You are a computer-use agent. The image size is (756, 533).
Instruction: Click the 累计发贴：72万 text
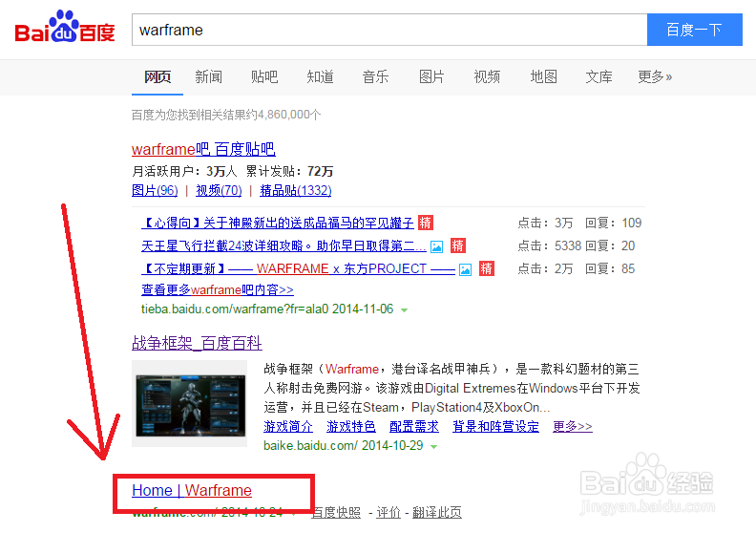[290, 171]
